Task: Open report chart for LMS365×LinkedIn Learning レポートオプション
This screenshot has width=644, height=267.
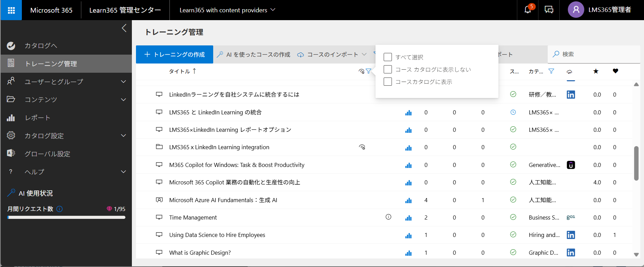Action: [408, 130]
